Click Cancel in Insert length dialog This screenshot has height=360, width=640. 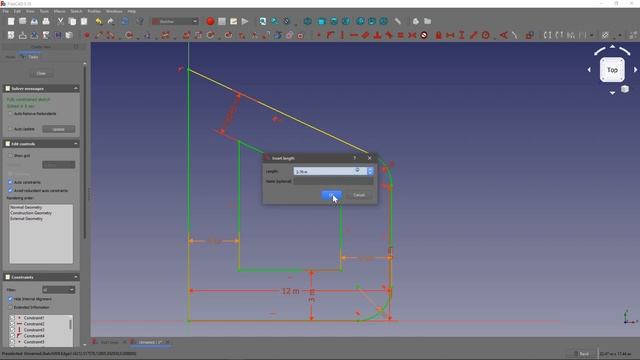pos(359,195)
